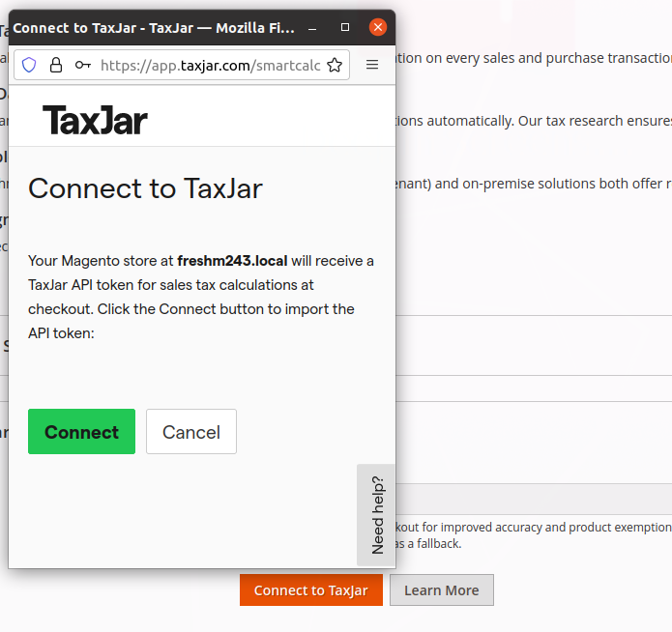The width and height of the screenshot is (672, 632).
Task: Click the bold freshm243.local store name
Action: [x=232, y=261]
